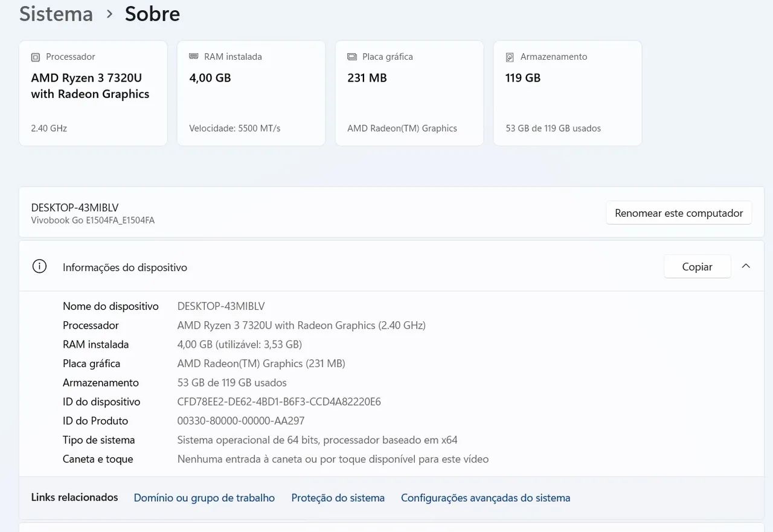Open the 231 MB graphics card tile
This screenshot has height=532, width=773.
click(x=409, y=93)
